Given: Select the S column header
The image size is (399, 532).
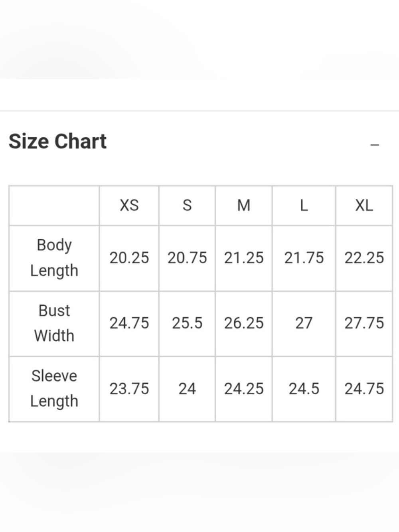Looking at the screenshot, I should (x=187, y=206).
